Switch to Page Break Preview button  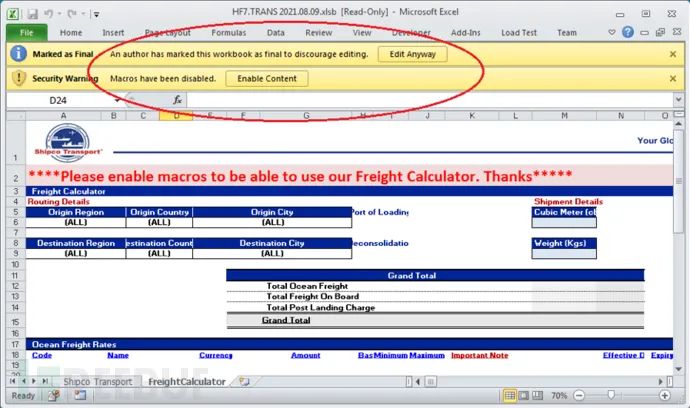[x=537, y=396]
